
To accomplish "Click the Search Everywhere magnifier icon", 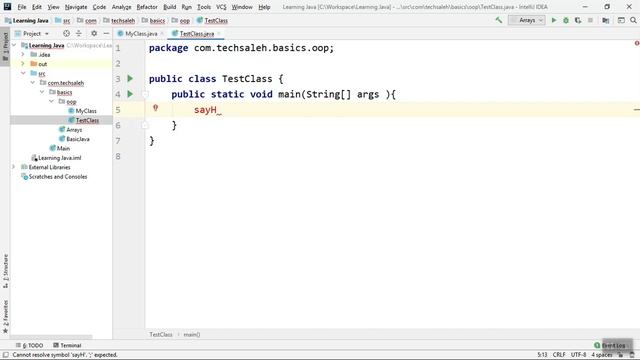I will coord(633,20).
